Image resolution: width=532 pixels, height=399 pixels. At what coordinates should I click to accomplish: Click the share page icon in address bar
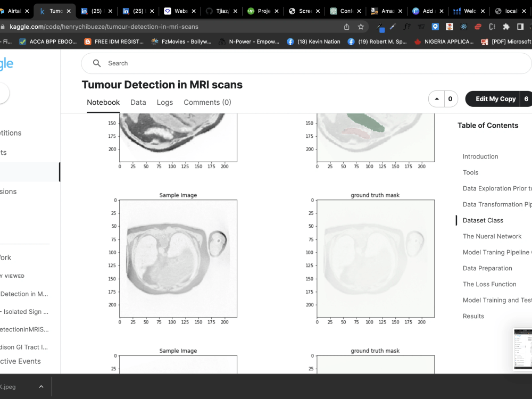(x=346, y=27)
